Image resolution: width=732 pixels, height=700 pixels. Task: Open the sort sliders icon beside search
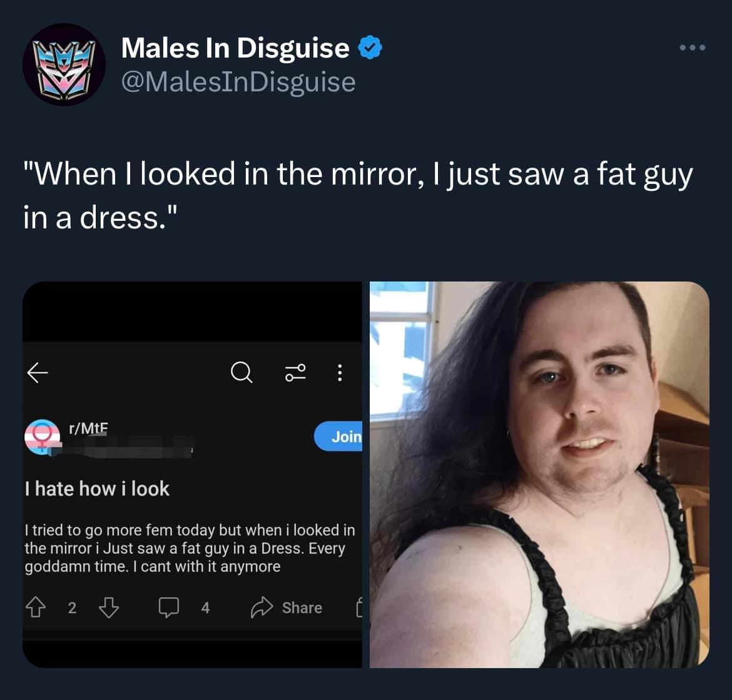pos(295,372)
